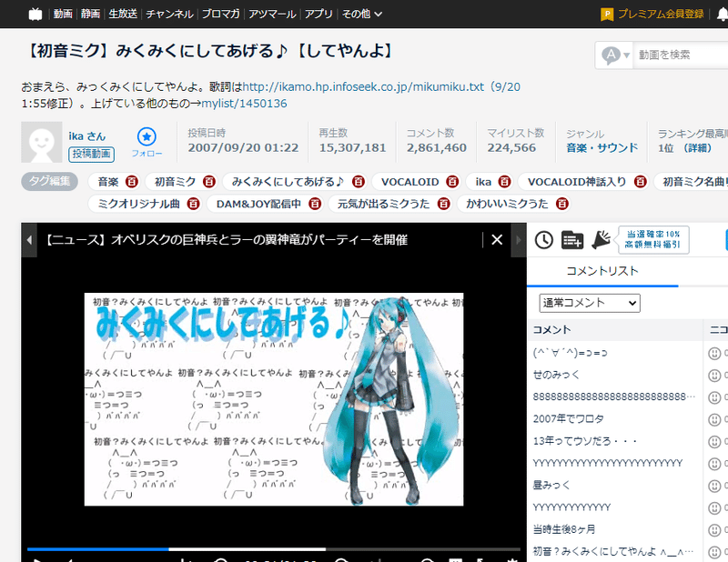728x562 pixels.
Task: Open the DAM&JOY配信中 tag
Action: pyautogui.click(x=258, y=205)
